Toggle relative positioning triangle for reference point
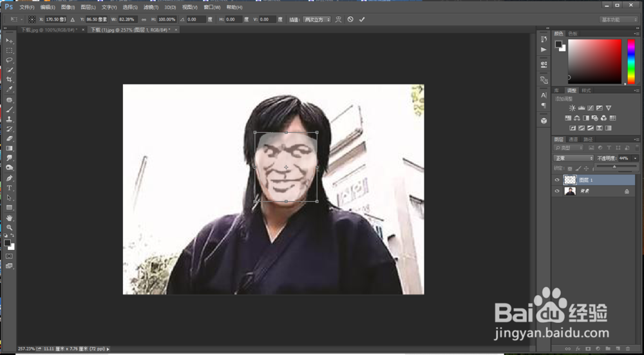Screen dimensions: 644x355 pos(73,19)
